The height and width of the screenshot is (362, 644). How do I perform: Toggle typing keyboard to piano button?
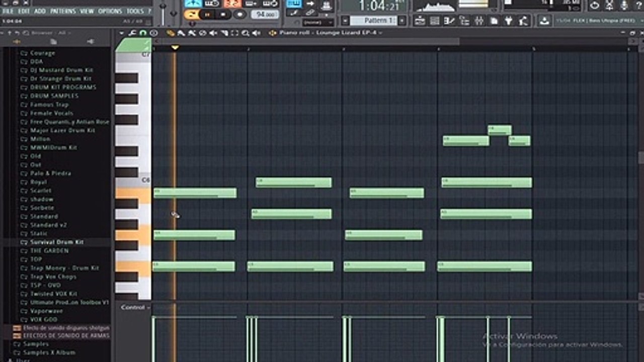pyautogui.click(x=294, y=4)
